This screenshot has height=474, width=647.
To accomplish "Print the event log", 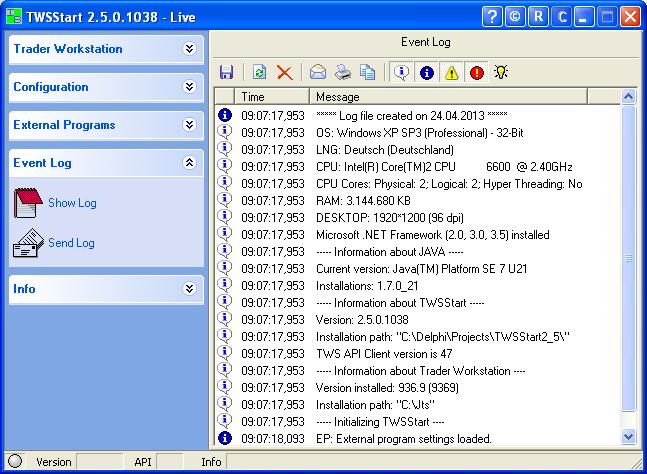I will point(343,72).
